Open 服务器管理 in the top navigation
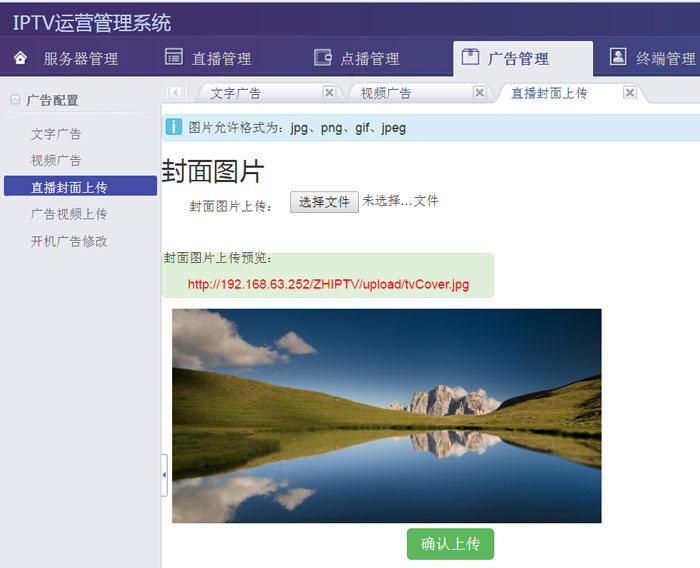This screenshot has width=700, height=568. [x=81, y=59]
